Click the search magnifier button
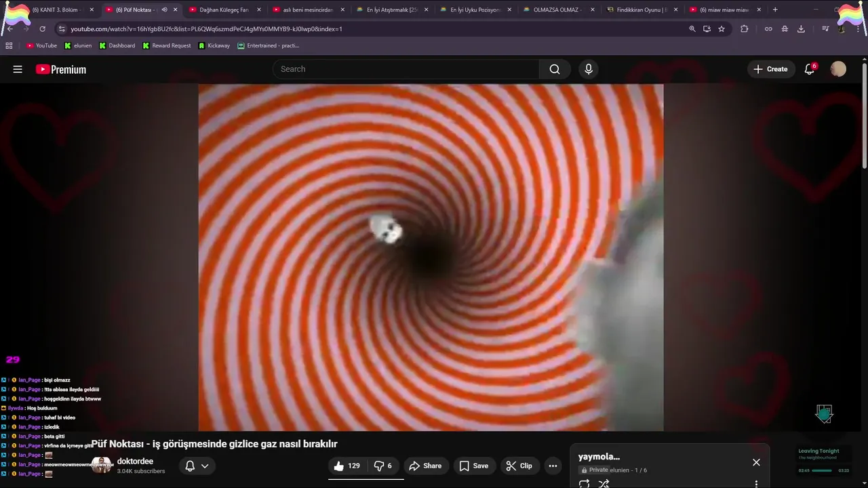 click(x=555, y=69)
